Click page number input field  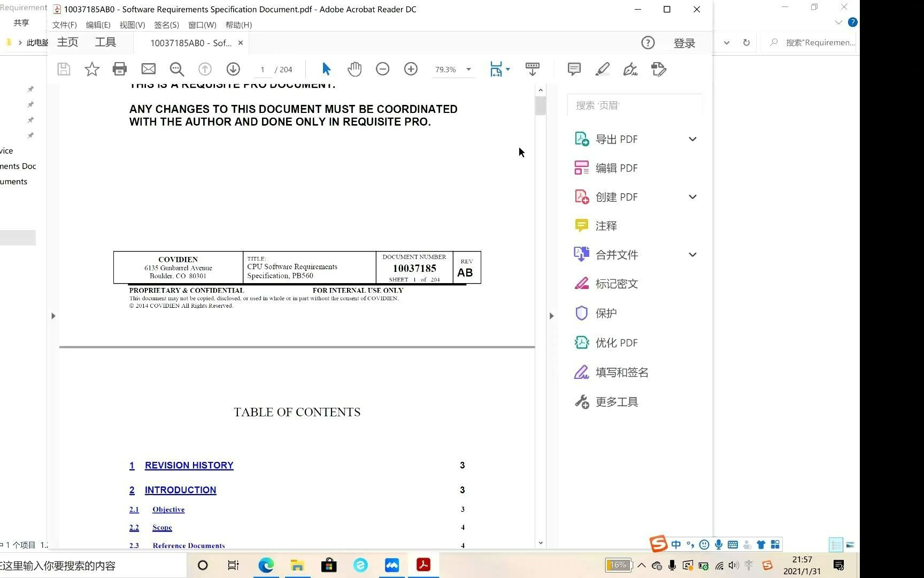tap(263, 70)
